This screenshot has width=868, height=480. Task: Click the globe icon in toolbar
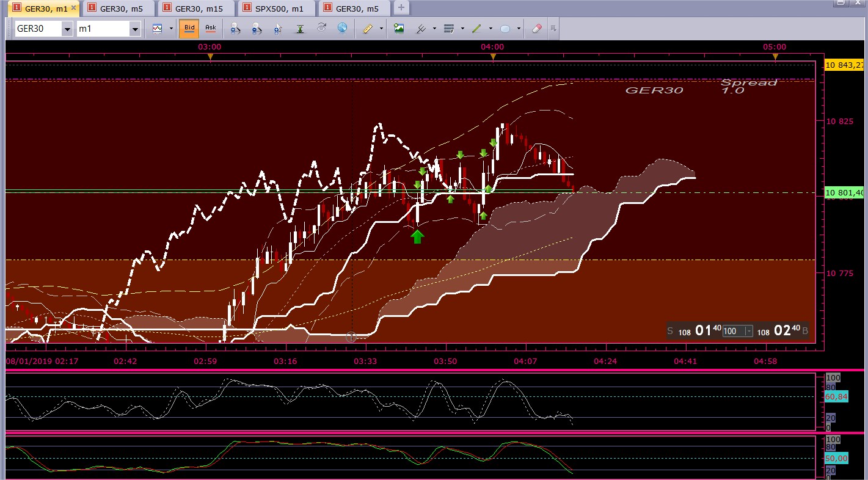point(342,28)
